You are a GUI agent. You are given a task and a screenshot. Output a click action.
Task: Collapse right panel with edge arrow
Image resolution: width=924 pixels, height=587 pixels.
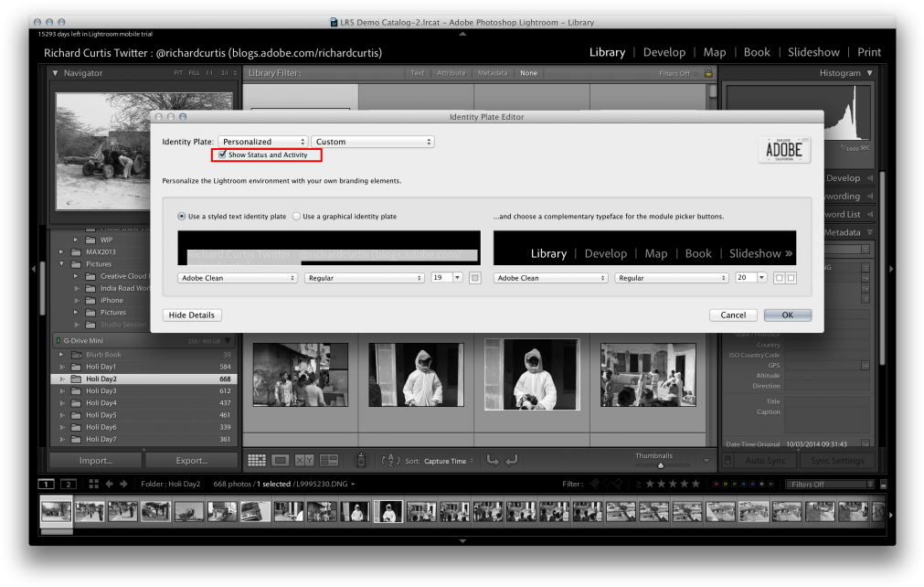click(x=891, y=269)
